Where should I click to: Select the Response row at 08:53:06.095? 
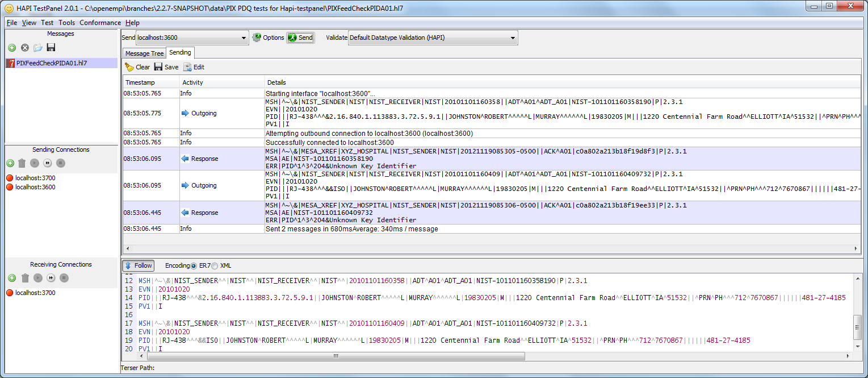pyautogui.click(x=492, y=159)
